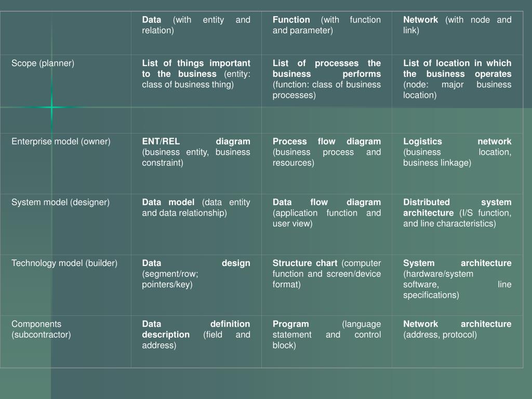Click the ENT/REL diagram cell
This screenshot has height=399, width=532.
(196, 164)
